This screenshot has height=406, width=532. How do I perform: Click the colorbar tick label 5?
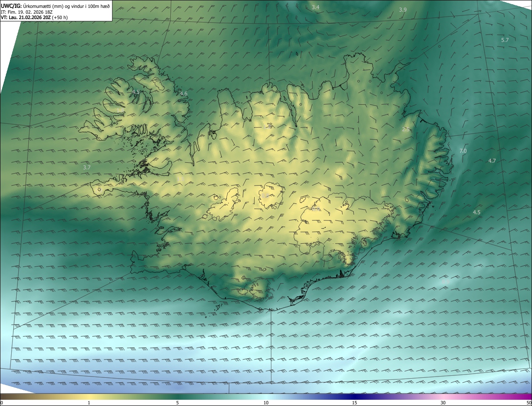tap(177, 403)
